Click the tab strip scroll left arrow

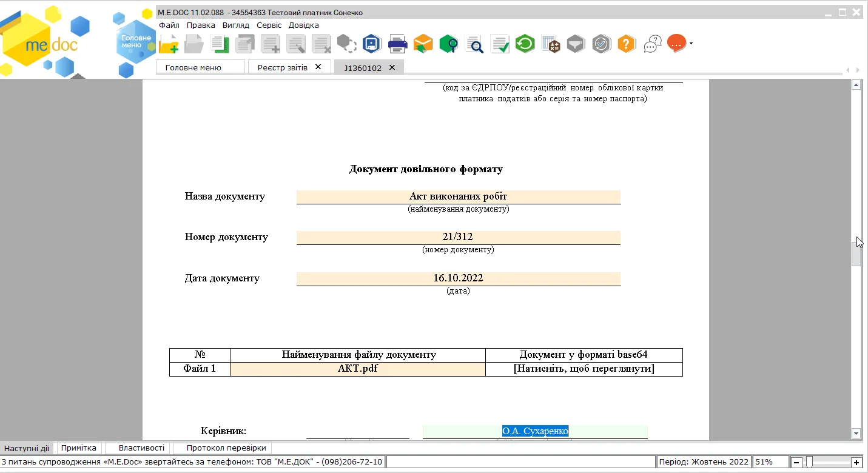[x=849, y=70]
